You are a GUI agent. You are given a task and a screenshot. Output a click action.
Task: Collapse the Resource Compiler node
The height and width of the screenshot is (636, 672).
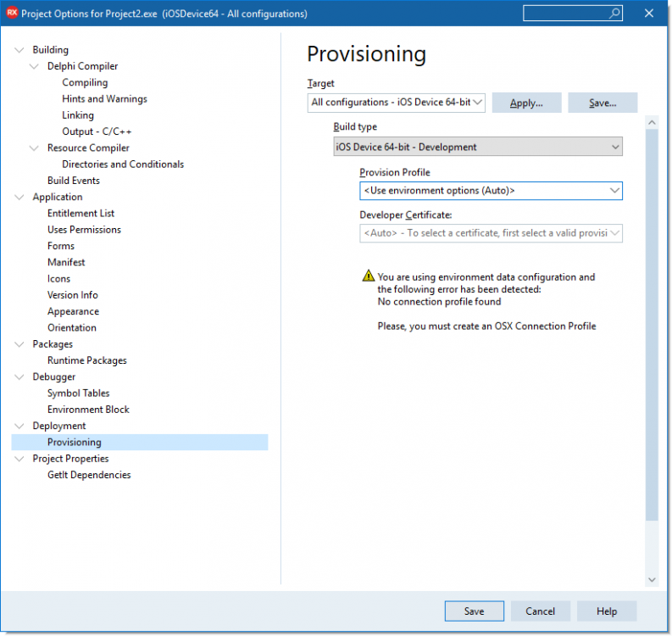tap(34, 148)
